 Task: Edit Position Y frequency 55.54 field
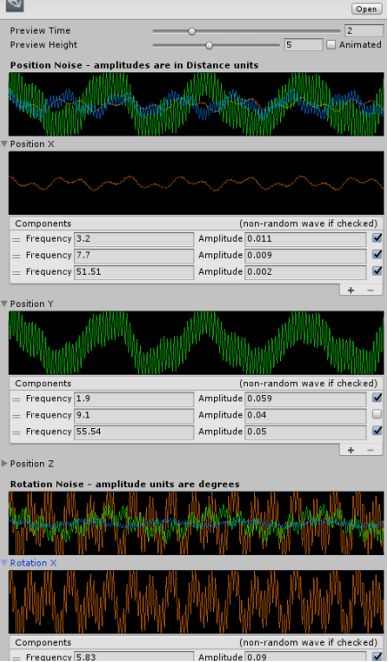(134, 431)
